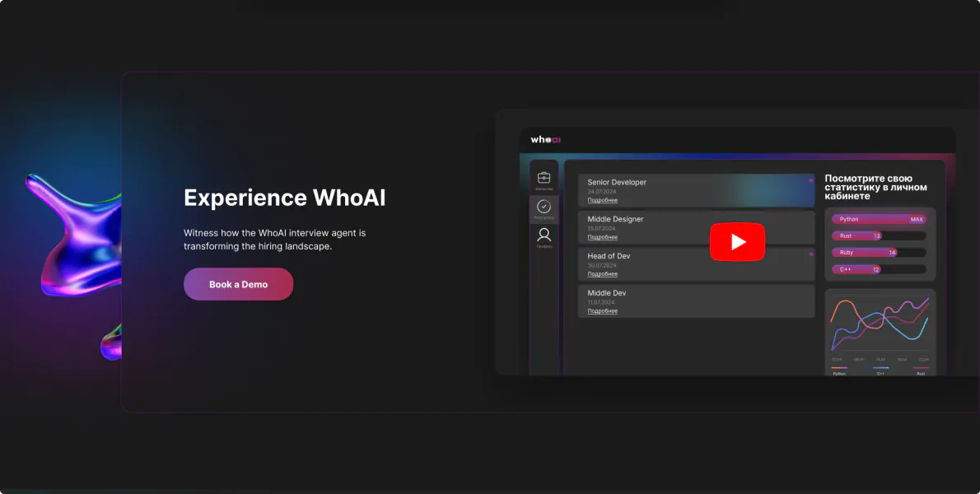
Task: Click the pink dot on Head of Dev row
Action: point(811,254)
